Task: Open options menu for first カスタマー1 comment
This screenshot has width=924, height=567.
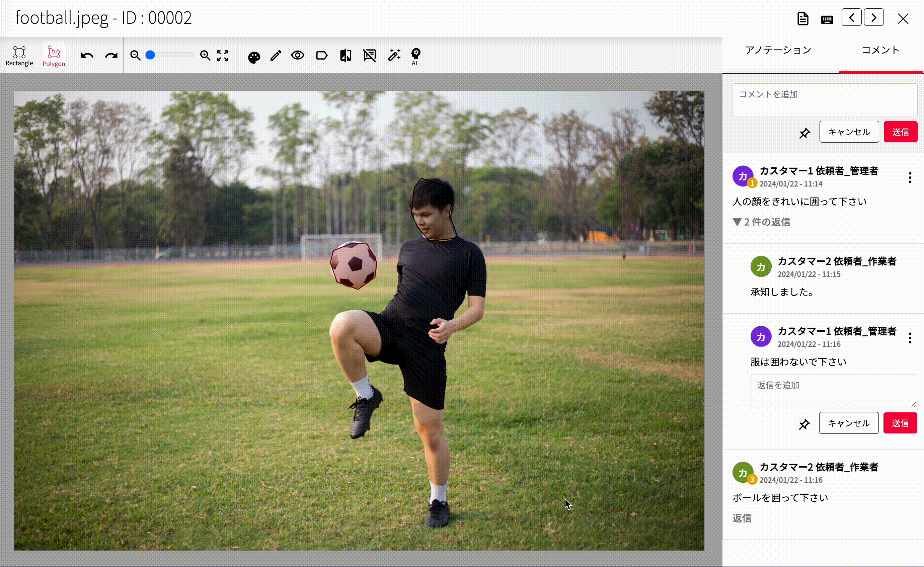Action: (x=910, y=177)
